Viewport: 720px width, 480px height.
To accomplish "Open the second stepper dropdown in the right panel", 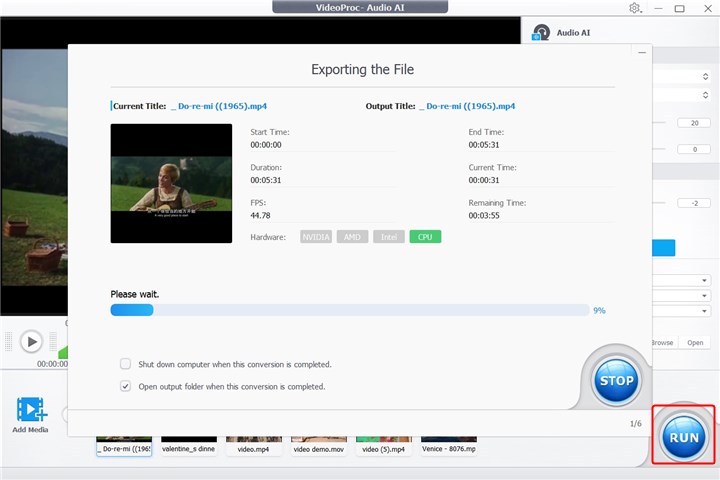I will point(705,95).
